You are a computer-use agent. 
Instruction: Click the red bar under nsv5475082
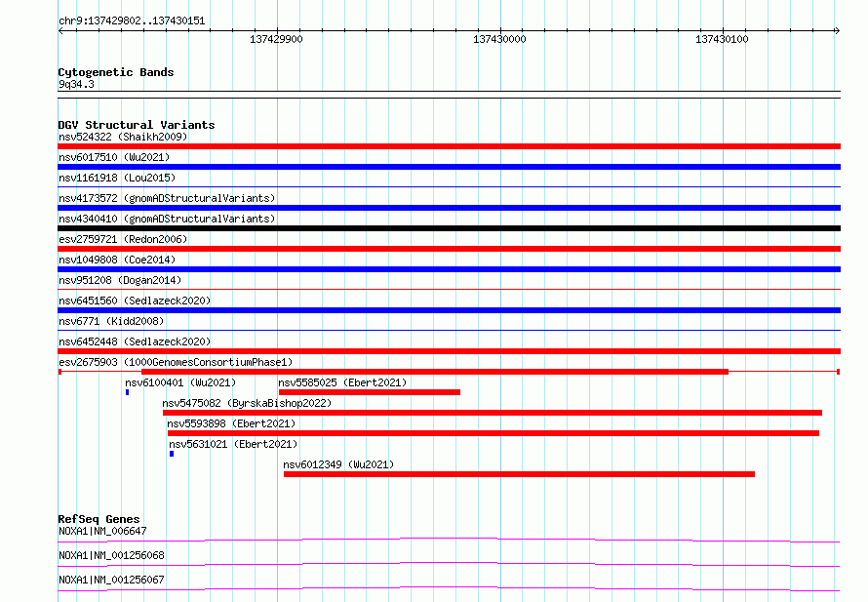(493, 413)
